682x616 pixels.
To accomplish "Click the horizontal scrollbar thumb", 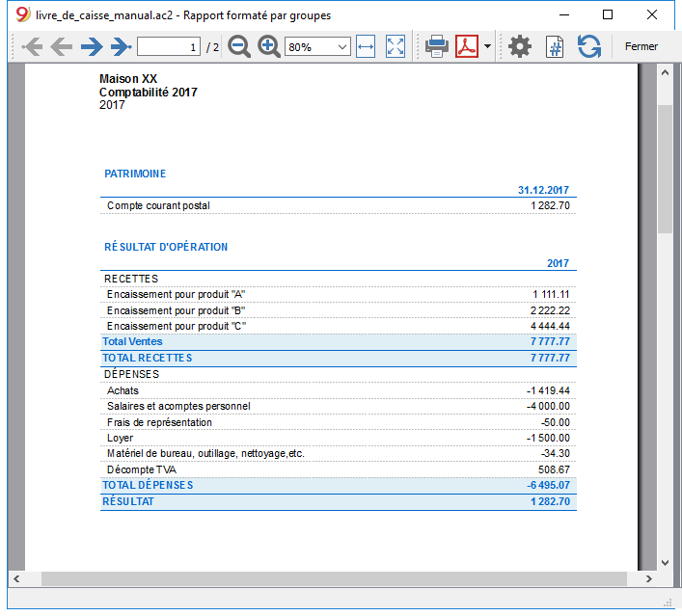I will coord(334,578).
